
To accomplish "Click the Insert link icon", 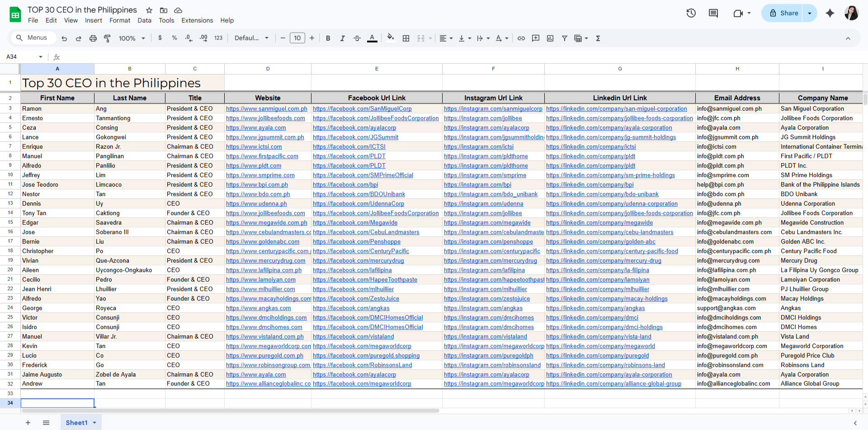I will (521, 38).
